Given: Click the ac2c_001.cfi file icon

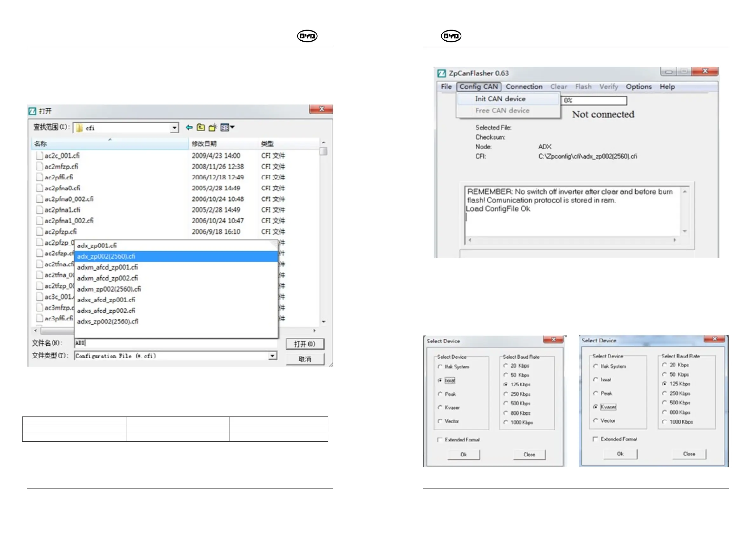Looking at the screenshot, I should (x=39, y=155).
